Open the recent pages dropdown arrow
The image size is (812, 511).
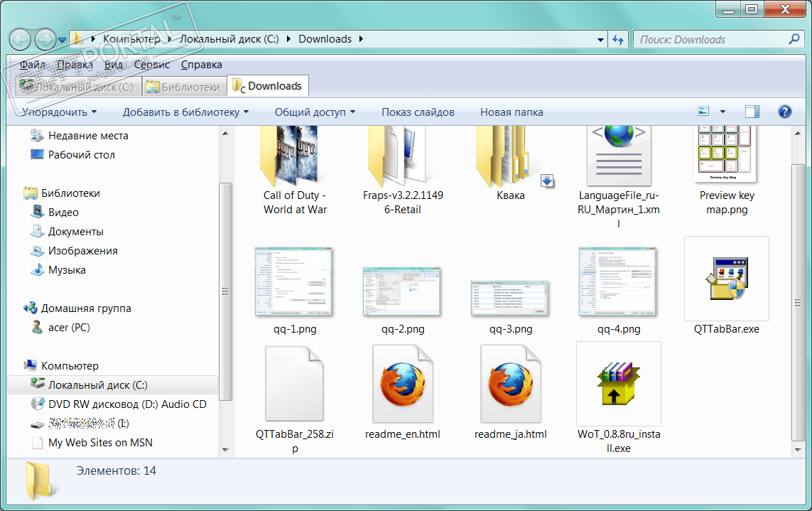(x=62, y=40)
